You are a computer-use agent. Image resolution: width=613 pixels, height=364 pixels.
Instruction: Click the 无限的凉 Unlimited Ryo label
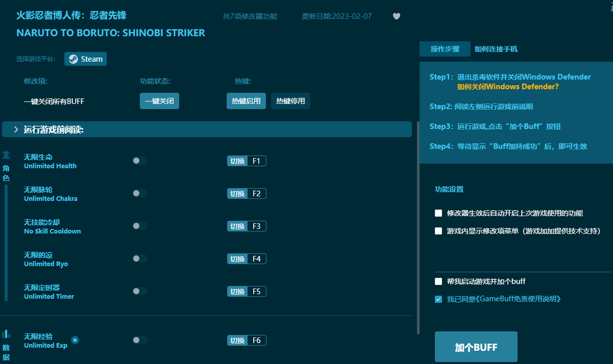coord(46,259)
